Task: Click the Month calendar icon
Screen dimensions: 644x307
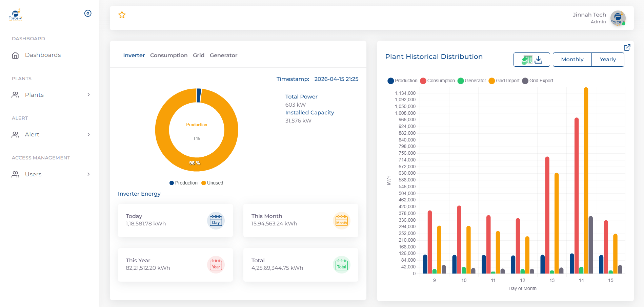Action: [341, 221]
